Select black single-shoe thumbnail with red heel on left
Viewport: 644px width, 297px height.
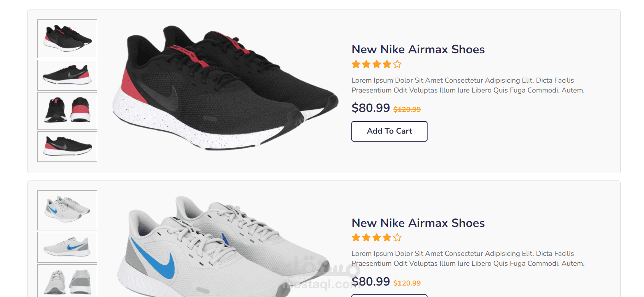67,147
